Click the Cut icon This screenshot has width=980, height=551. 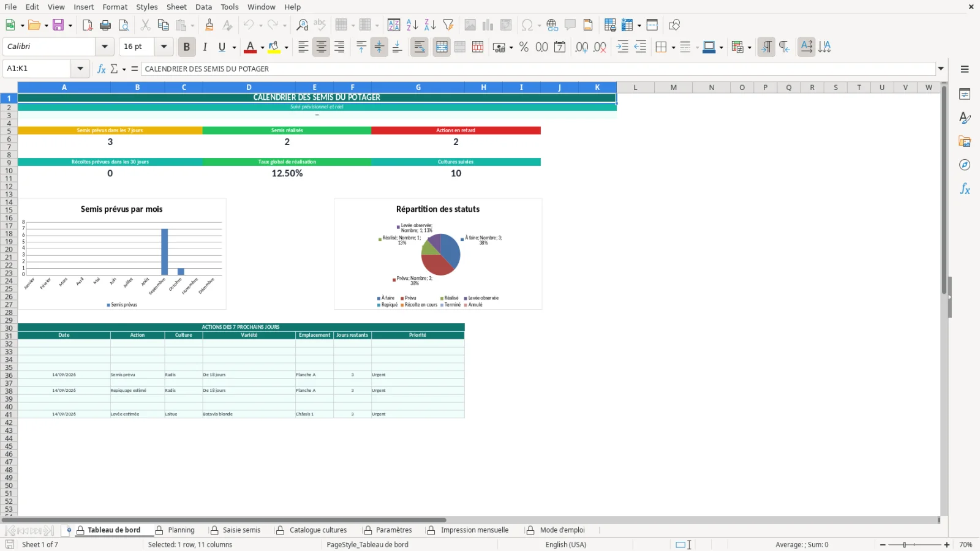145,25
